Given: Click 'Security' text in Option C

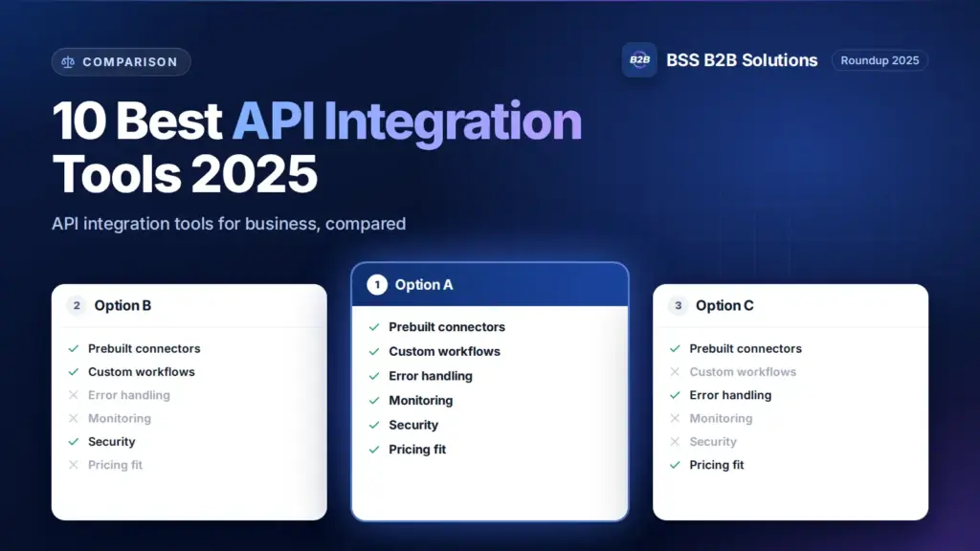Looking at the screenshot, I should coord(712,442).
